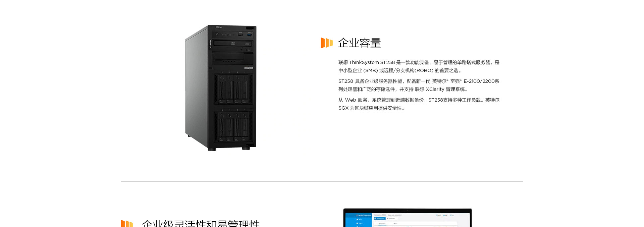Click the XClarity Controller title in laptop screen

coord(364,215)
